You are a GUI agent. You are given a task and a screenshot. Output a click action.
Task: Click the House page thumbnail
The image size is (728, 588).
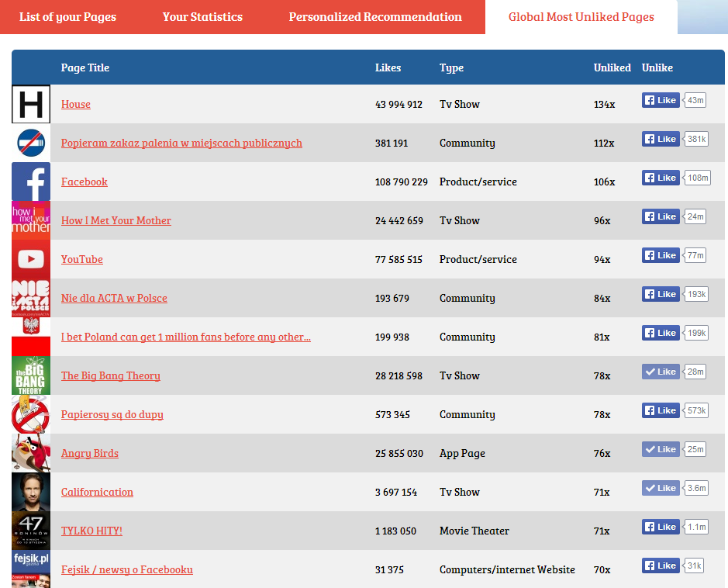click(31, 104)
